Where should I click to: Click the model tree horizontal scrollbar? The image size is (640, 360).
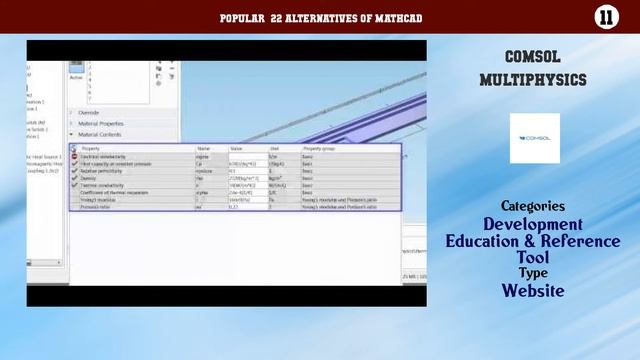click(x=44, y=263)
